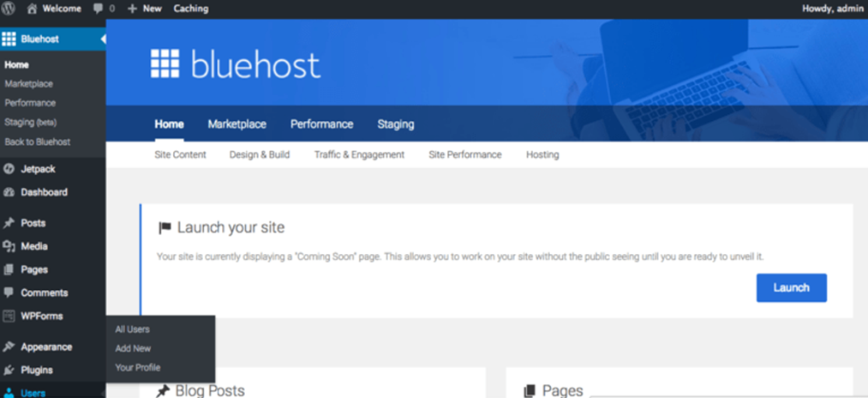
Task: Click the WordPress logo icon
Action: coord(9,9)
